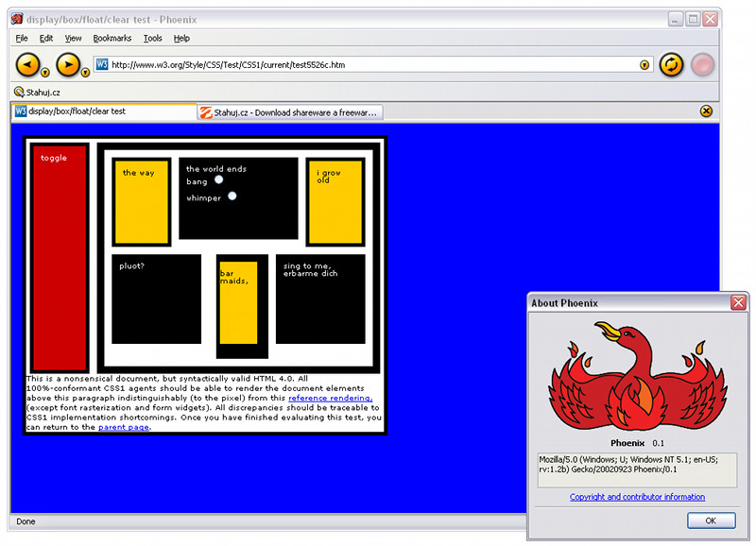Maximize the Phoenix browser window
Image resolution: width=756 pixels, height=546 pixels.
coord(693,20)
